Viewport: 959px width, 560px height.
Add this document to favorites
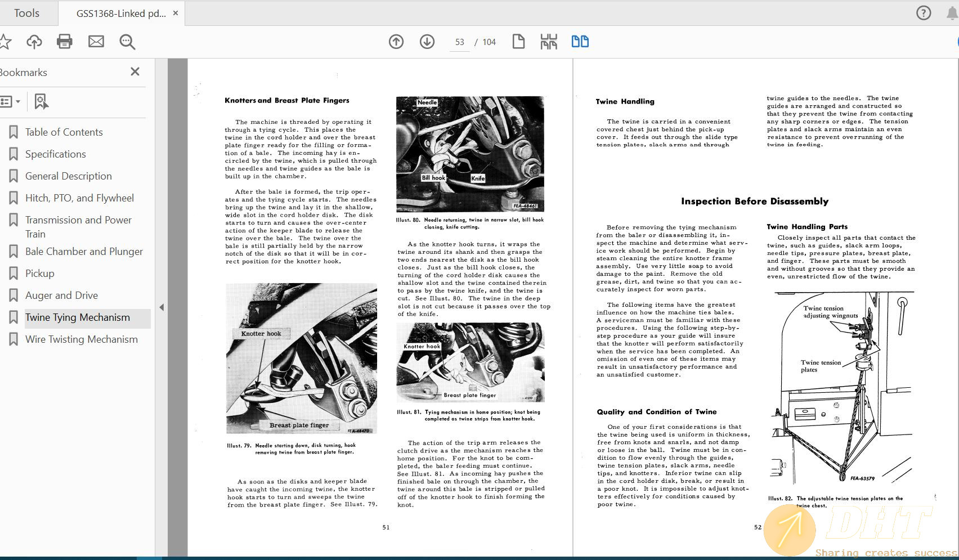6,42
